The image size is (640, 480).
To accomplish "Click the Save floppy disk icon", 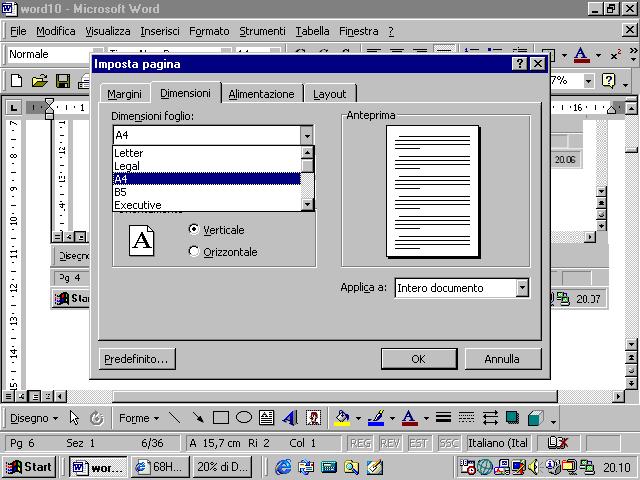I will tap(62, 81).
